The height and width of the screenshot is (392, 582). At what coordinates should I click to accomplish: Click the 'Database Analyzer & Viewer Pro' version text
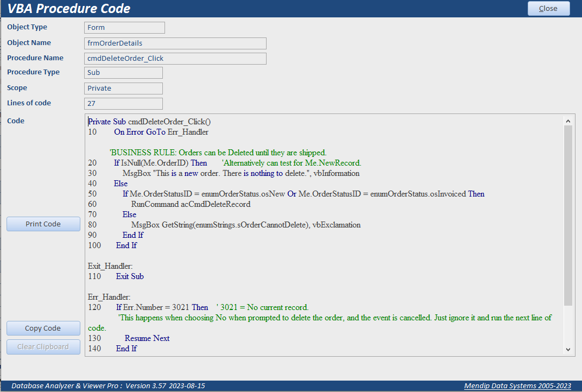click(x=108, y=385)
